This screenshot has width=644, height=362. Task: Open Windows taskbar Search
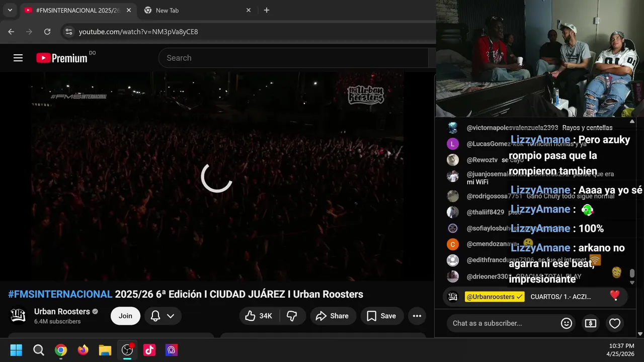(x=38, y=350)
